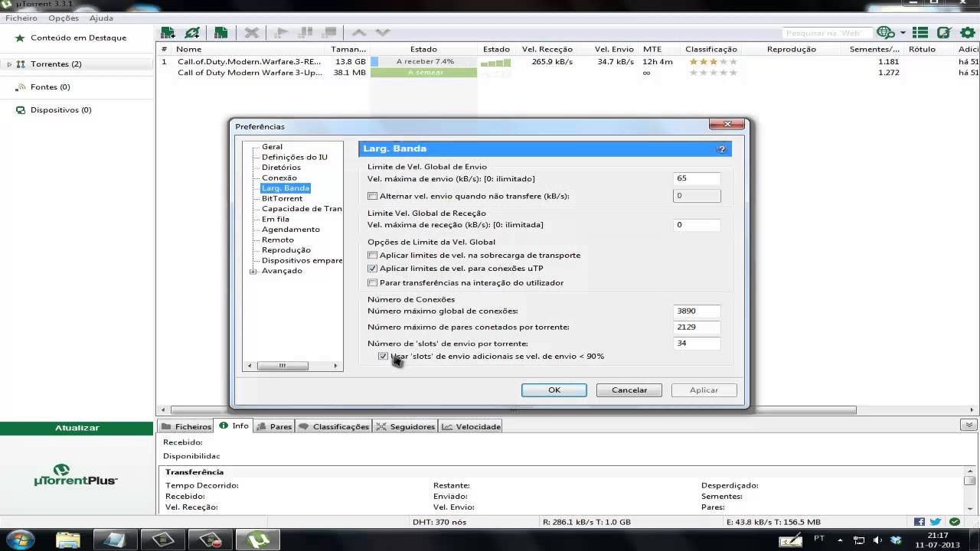Click the Add Torrent from URL icon
This screenshot has width=980, height=551.
[x=192, y=33]
